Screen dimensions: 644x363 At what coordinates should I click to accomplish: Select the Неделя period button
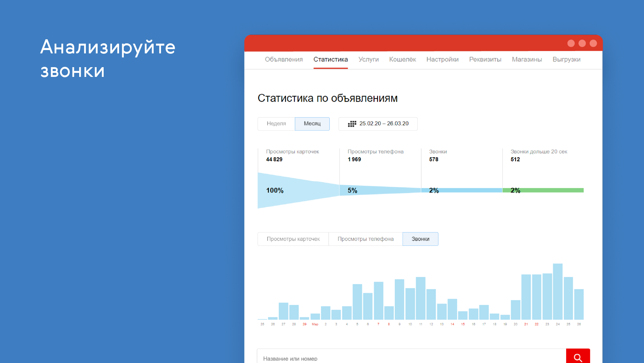tap(276, 124)
